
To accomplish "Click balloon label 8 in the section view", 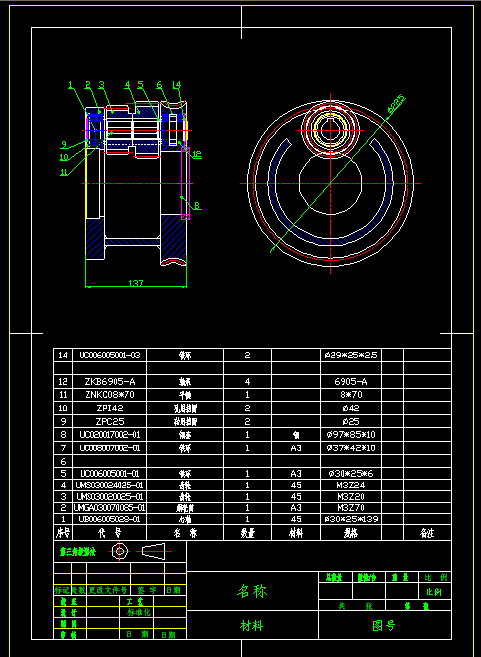I will [x=197, y=206].
